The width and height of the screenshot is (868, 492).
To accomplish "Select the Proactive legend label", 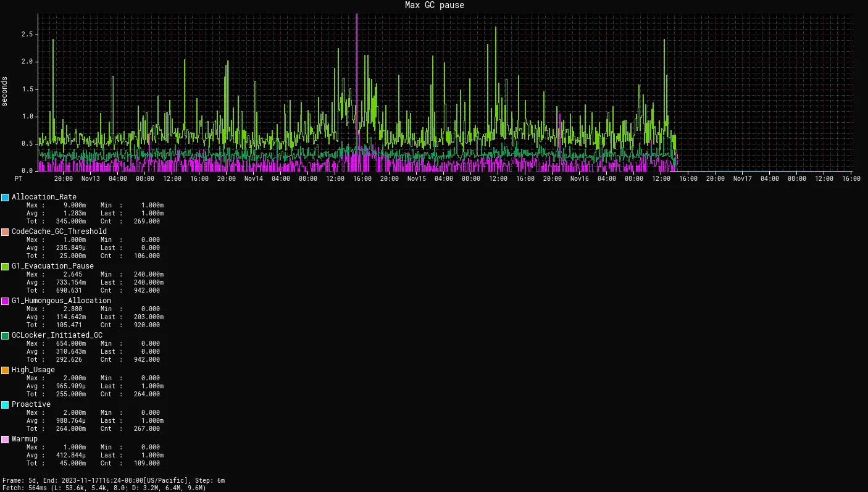I will click(31, 404).
